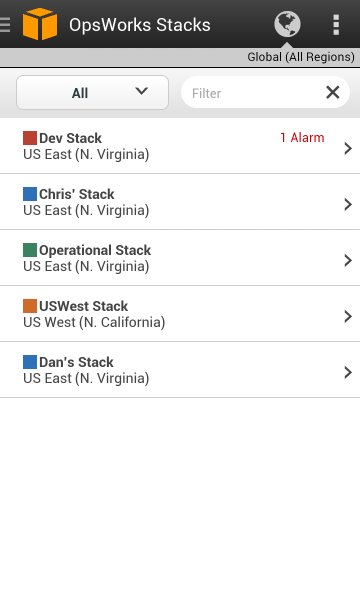360x615 pixels.
Task: Expand Dan's Stack using its chevron arrow
Action: pyautogui.click(x=348, y=372)
